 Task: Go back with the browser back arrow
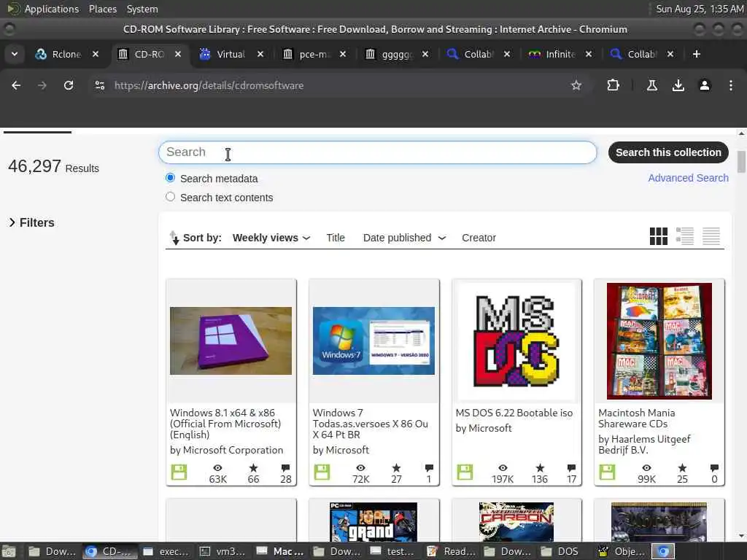pos(16,85)
